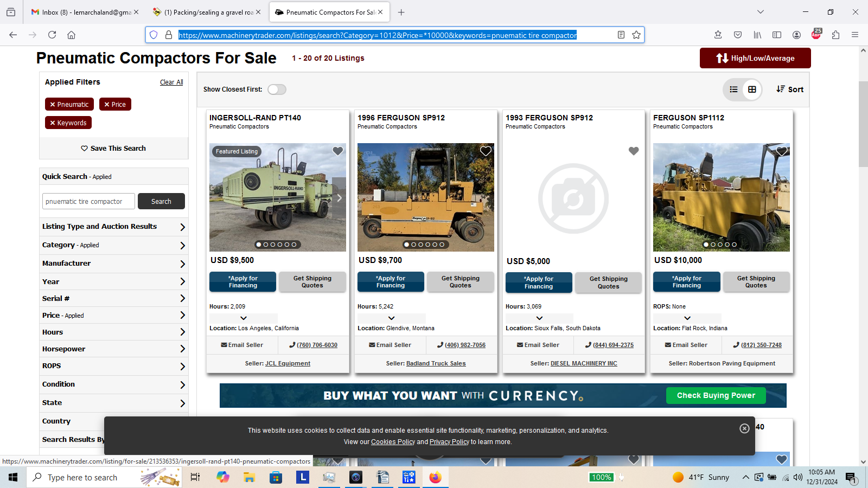Click the Quick Search button
Screen dimensions: 868x488
[161, 201]
